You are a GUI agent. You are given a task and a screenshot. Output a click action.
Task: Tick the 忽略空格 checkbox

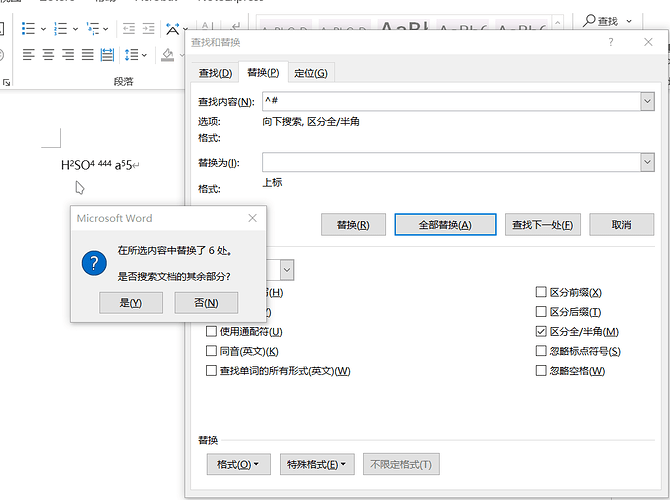point(542,371)
